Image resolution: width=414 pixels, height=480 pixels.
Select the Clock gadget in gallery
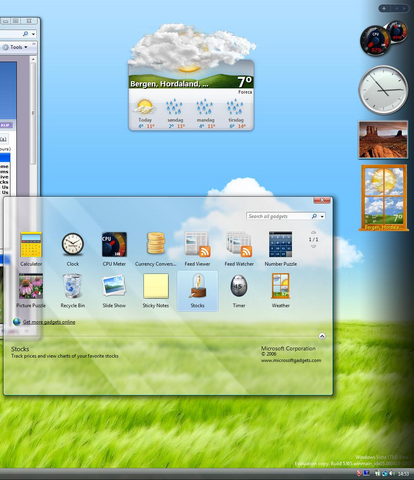(x=72, y=249)
